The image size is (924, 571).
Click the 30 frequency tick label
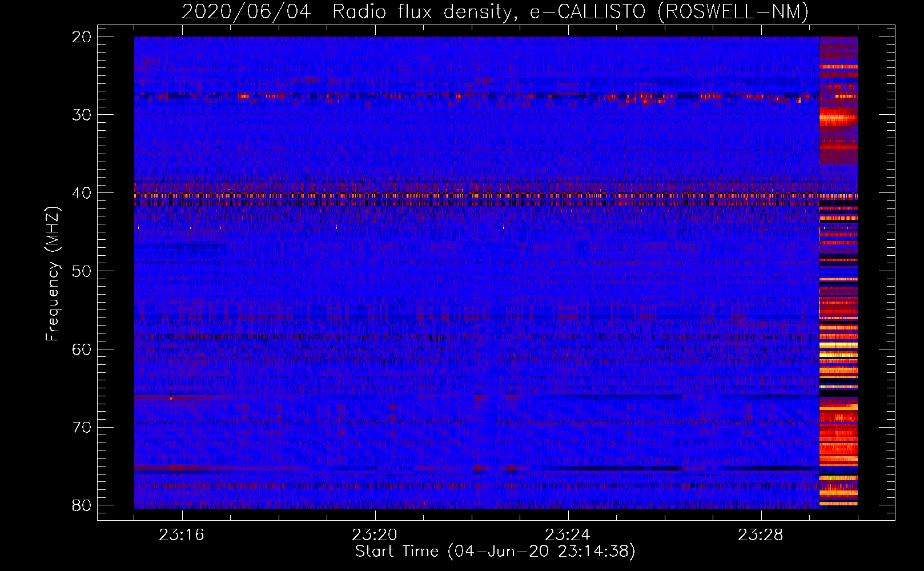[x=82, y=115]
